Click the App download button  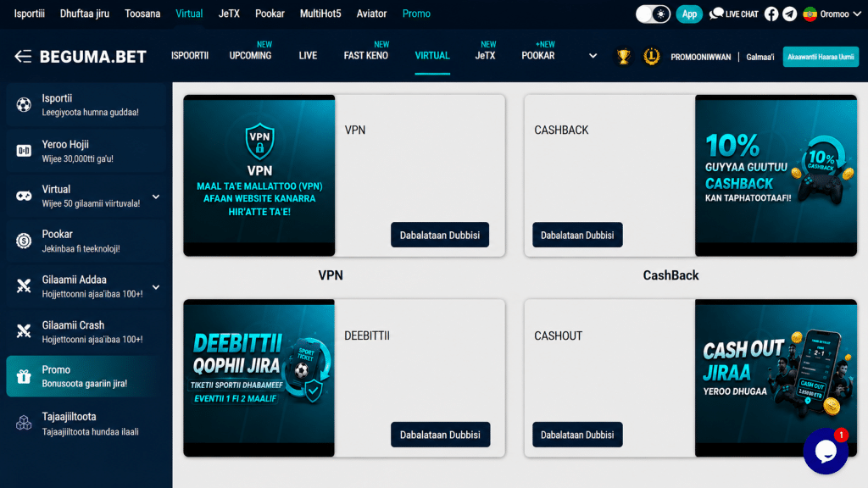689,14
